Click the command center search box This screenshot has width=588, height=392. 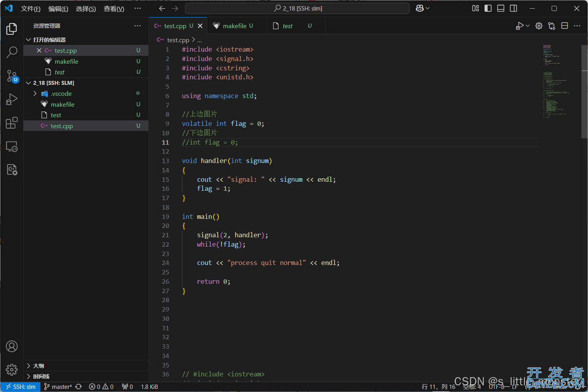[x=297, y=8]
